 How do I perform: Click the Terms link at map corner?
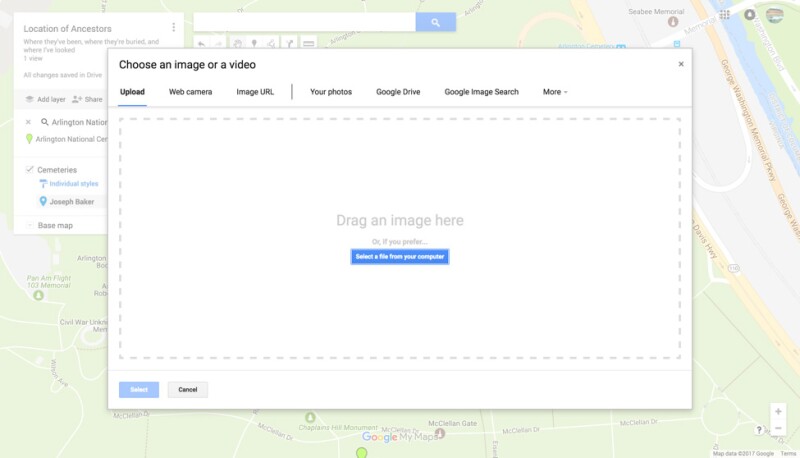[788, 453]
